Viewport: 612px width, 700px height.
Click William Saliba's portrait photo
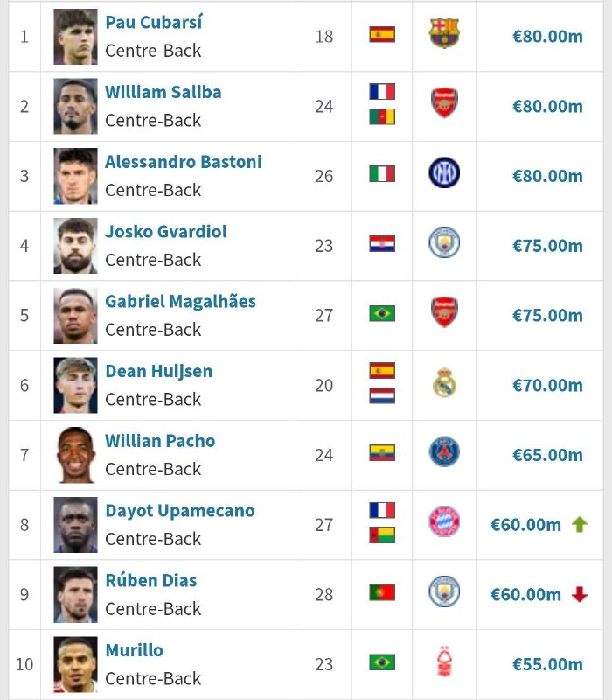coord(75,106)
